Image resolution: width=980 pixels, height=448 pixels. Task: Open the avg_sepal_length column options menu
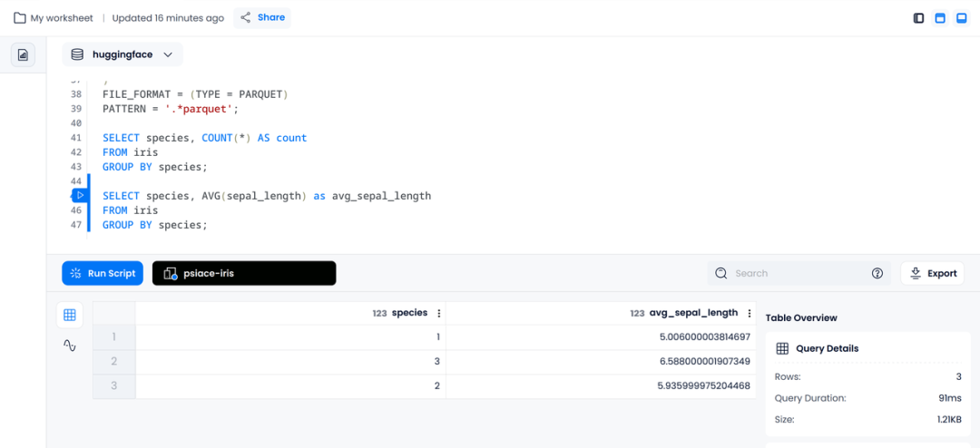pyautogui.click(x=750, y=313)
